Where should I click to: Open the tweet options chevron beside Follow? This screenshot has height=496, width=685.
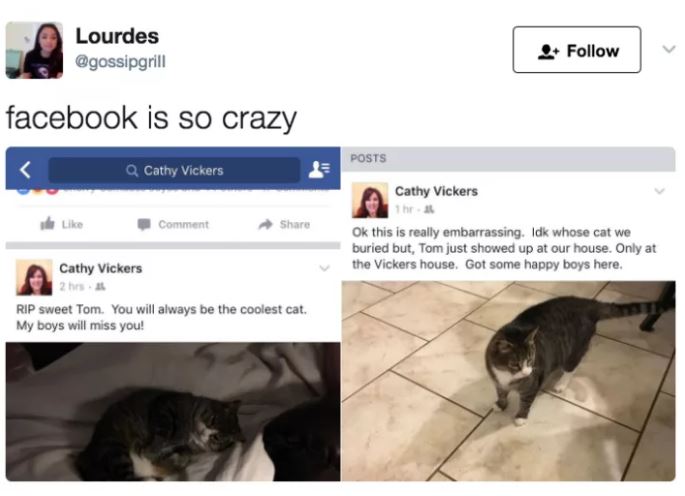[x=669, y=49]
